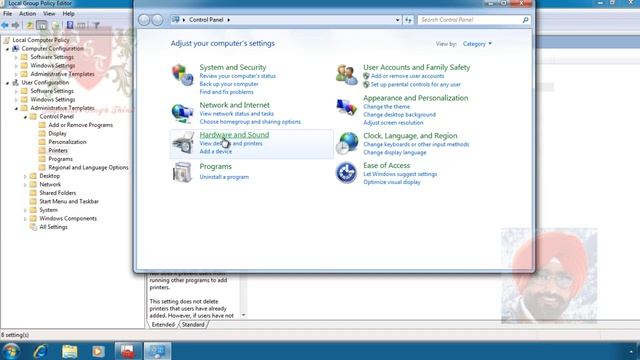Click Change display language link
The height and width of the screenshot is (360, 640).
395,153
